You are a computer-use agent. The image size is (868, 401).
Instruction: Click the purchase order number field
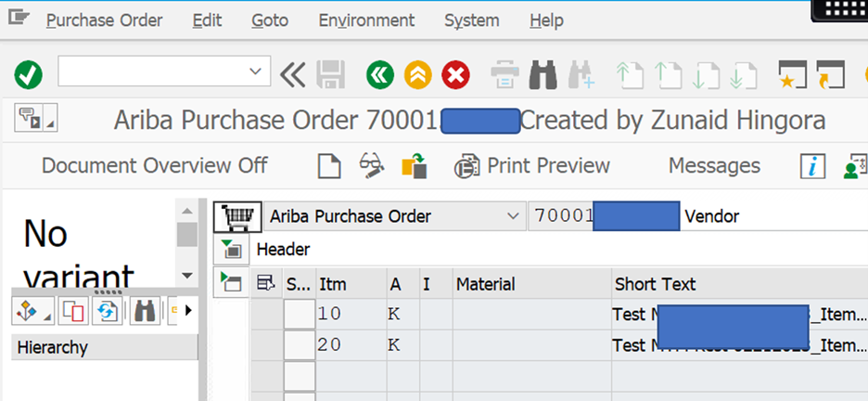pos(605,216)
